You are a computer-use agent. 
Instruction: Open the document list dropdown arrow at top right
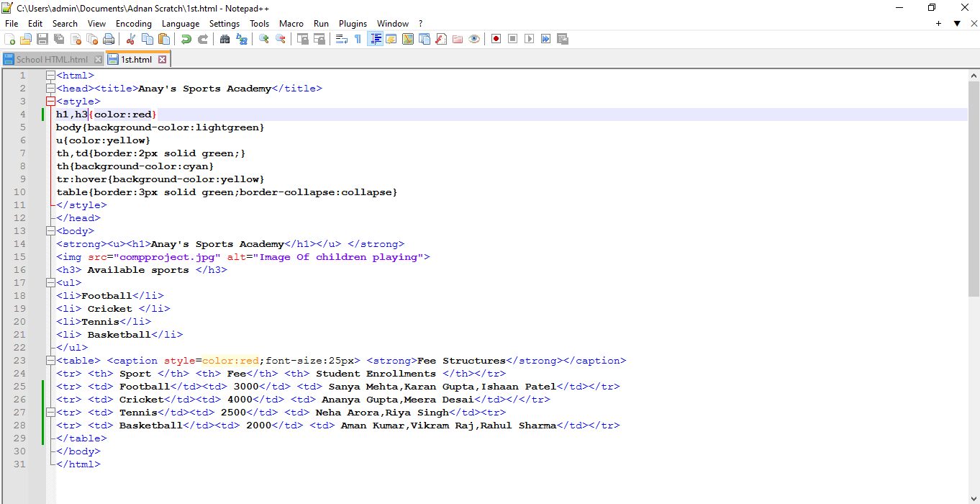pyautogui.click(x=957, y=24)
